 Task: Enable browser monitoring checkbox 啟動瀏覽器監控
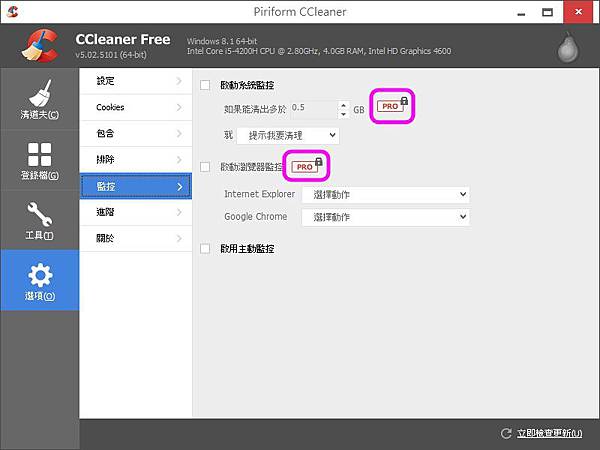pyautogui.click(x=205, y=167)
